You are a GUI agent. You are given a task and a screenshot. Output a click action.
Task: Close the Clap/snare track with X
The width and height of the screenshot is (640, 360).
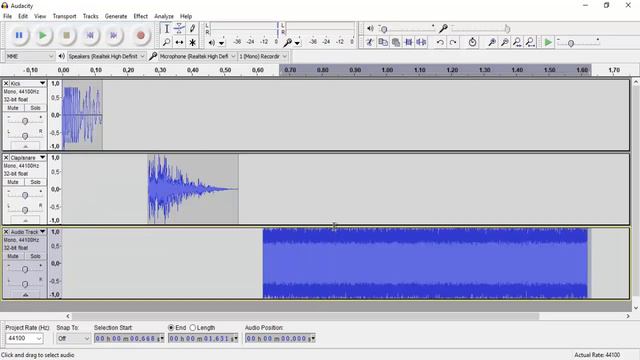click(6, 158)
